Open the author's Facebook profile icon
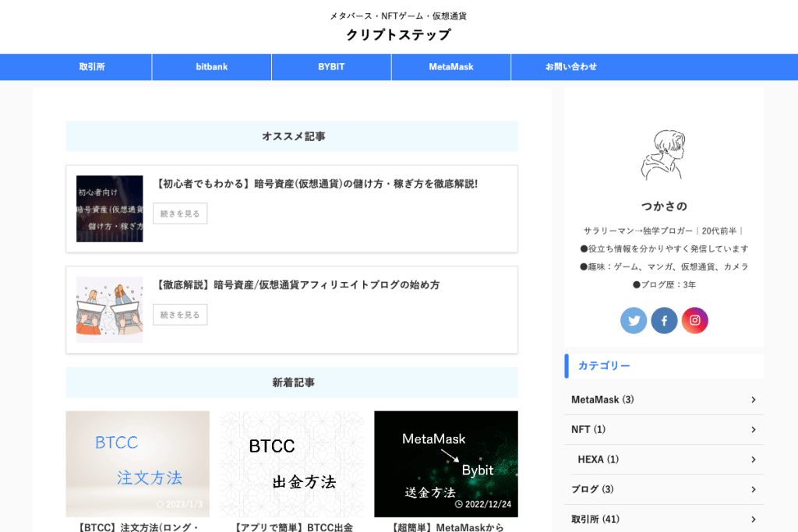The image size is (798, 532). 664,320
